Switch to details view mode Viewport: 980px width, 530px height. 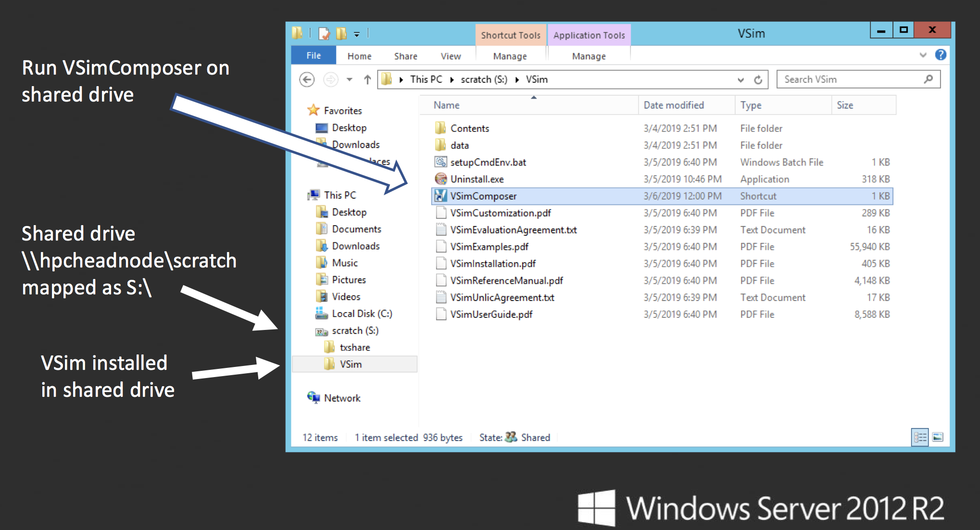point(920,437)
